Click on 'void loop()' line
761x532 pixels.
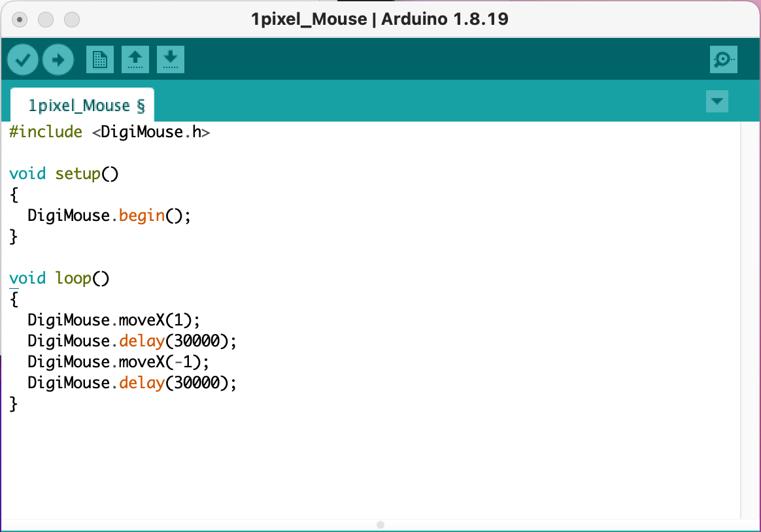[x=59, y=278]
